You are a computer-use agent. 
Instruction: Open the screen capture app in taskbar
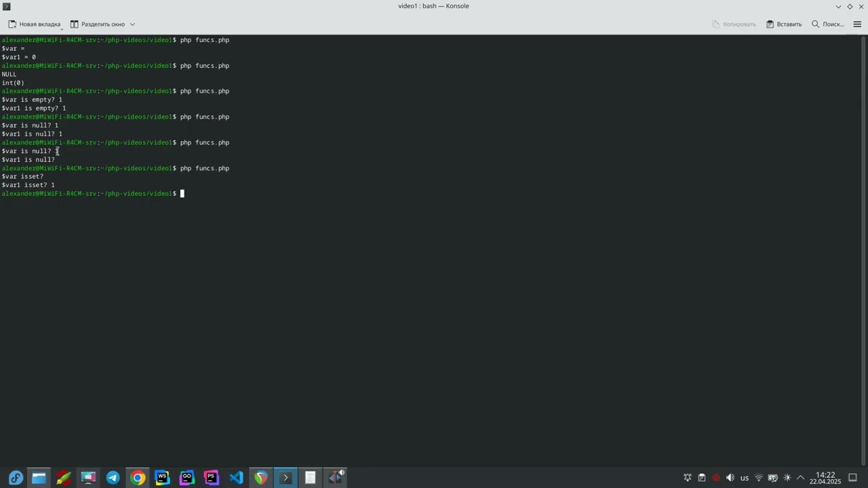88,478
